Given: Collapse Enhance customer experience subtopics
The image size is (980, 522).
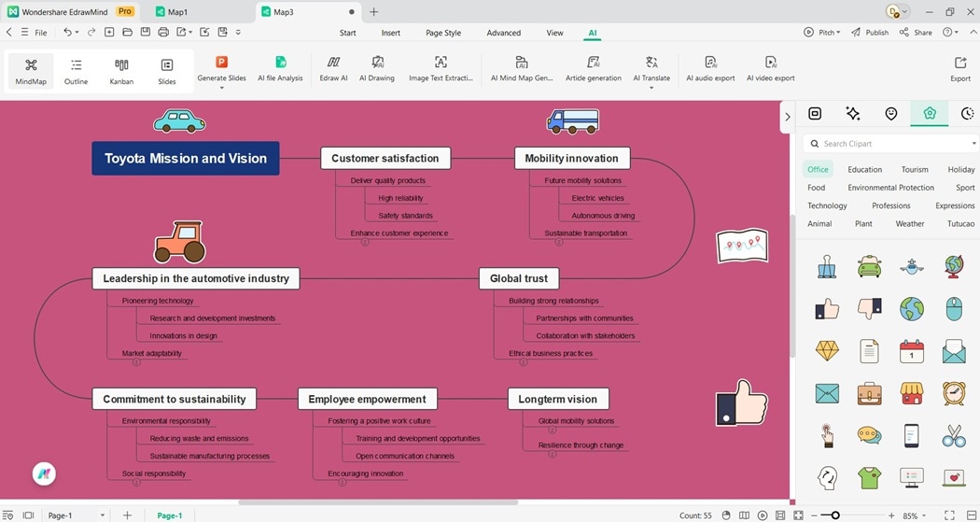Looking at the screenshot, I should click(365, 242).
